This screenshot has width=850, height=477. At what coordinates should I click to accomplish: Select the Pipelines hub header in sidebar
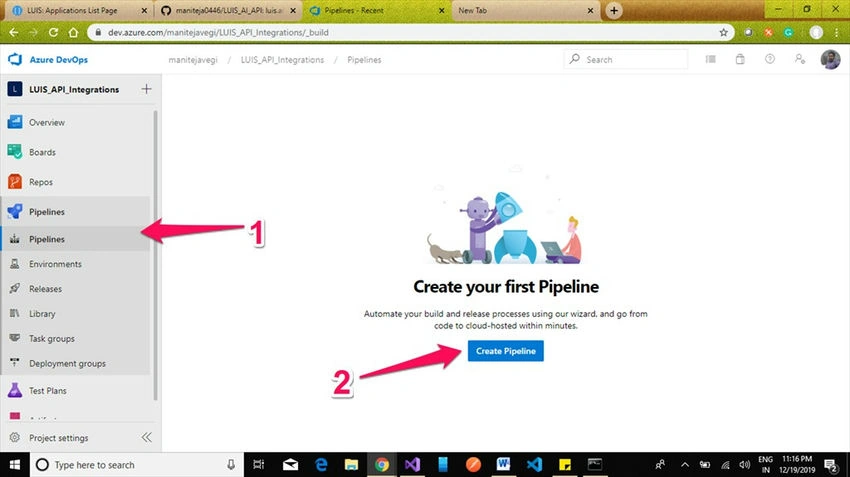coord(76,212)
